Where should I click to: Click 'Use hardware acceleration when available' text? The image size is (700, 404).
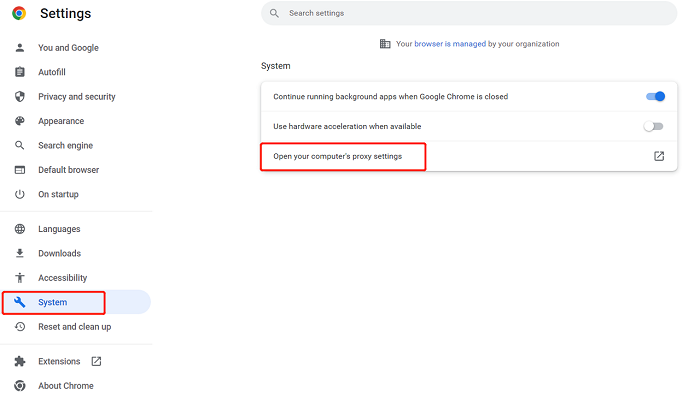(347, 126)
